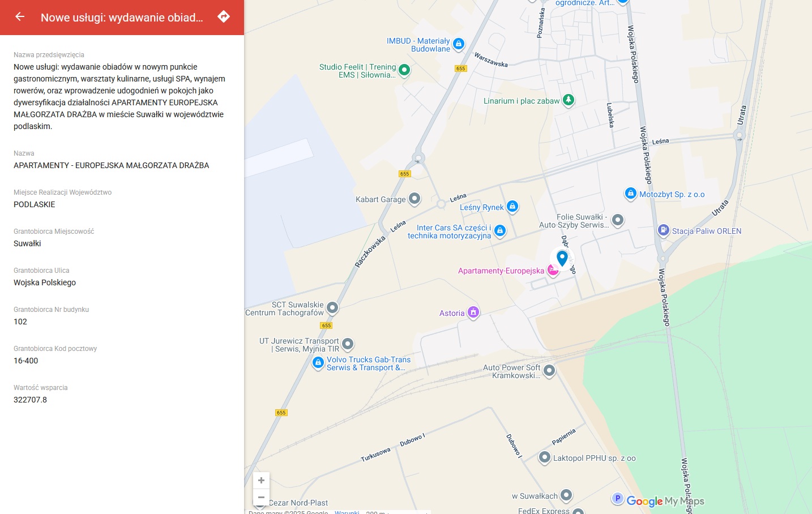Viewport: 812px width, 514px height.
Task: Select the blue location pin near Apartamenty-Europejska
Action: (562, 258)
